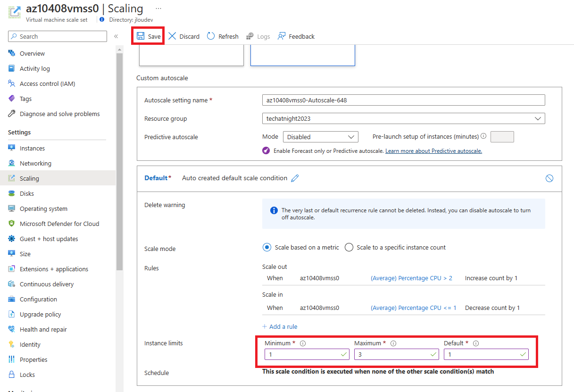Click the sidebar Search box
The image size is (574, 392).
coord(58,36)
